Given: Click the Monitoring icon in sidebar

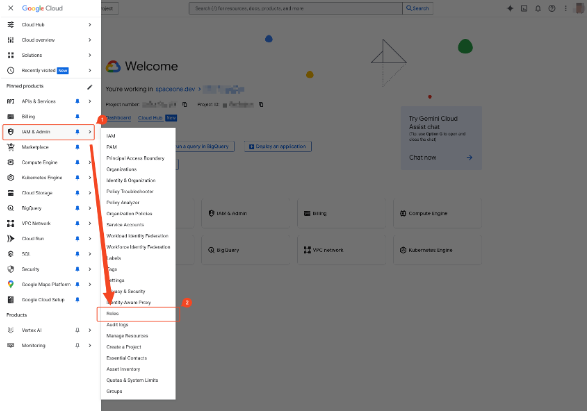Looking at the screenshot, I should (10, 345).
